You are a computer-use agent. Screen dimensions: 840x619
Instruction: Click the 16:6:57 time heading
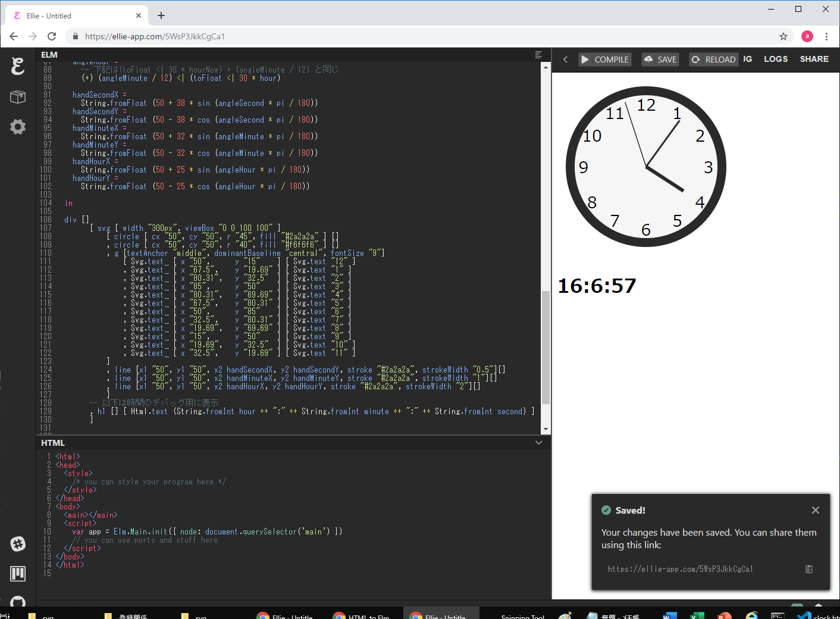(x=597, y=286)
